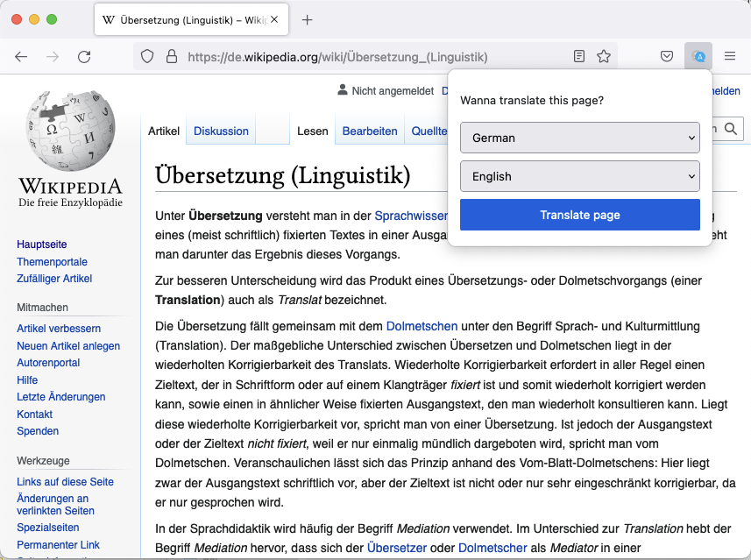Click the Dolmetschen article link
751x560 pixels.
422,326
